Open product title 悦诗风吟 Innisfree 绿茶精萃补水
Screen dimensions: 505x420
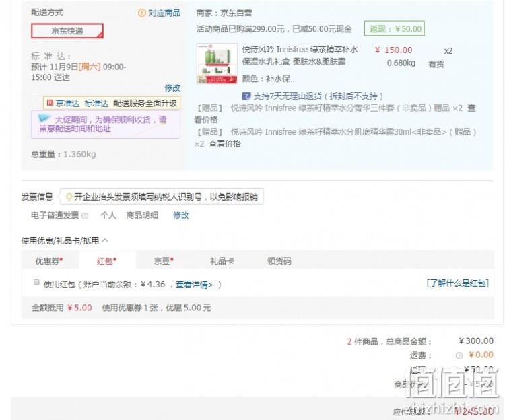300,50
